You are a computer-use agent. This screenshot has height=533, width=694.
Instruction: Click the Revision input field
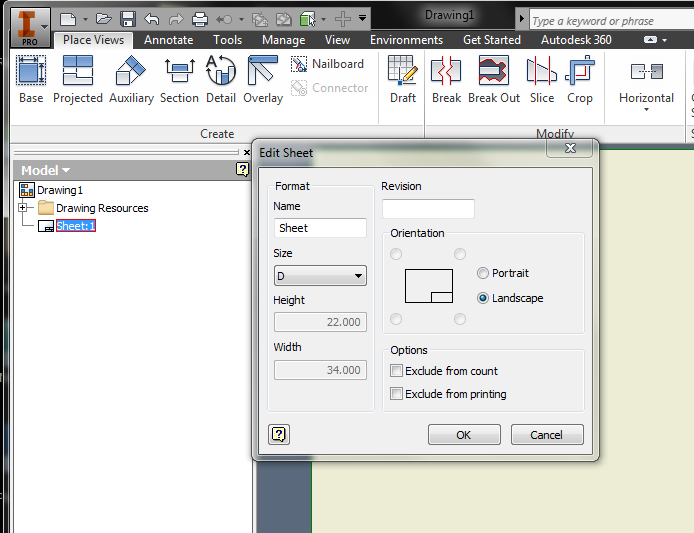coord(428,209)
